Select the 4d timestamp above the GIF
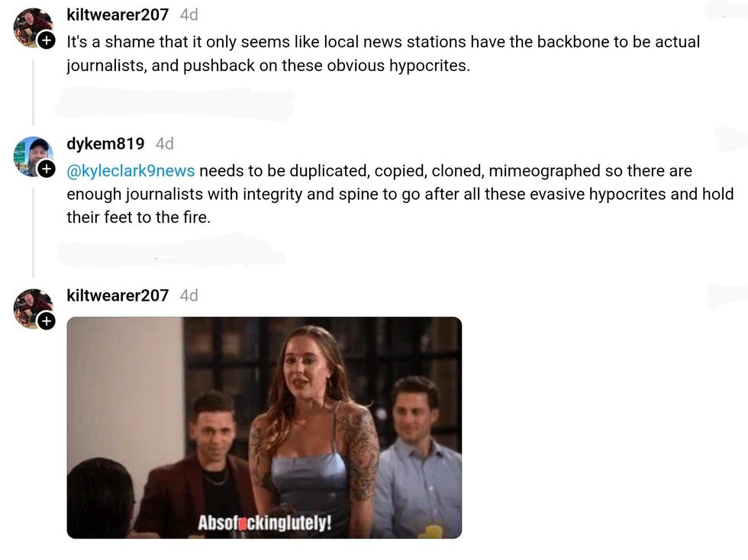This screenshot has width=748, height=560. (x=189, y=295)
